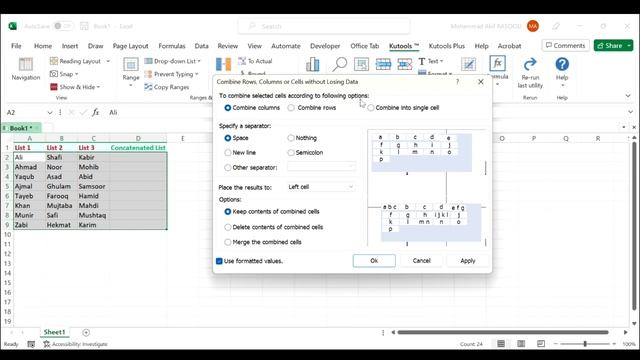The width and height of the screenshot is (640, 360).
Task: Click the Cancel button
Action: point(422,261)
